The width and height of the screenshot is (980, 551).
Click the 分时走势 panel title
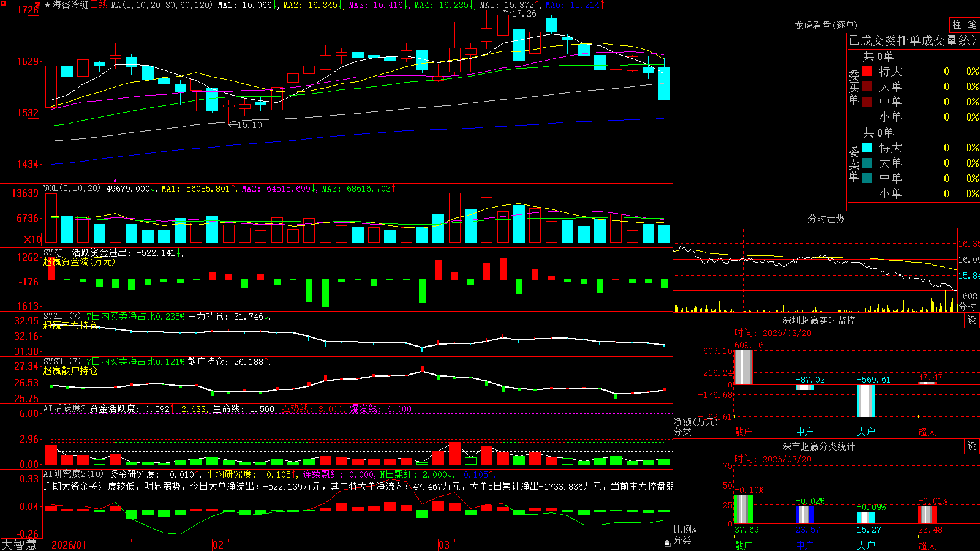click(x=826, y=219)
